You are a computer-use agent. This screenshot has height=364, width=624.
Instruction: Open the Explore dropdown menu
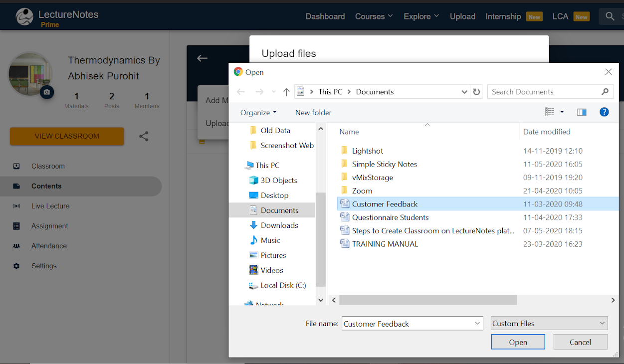[x=421, y=16]
